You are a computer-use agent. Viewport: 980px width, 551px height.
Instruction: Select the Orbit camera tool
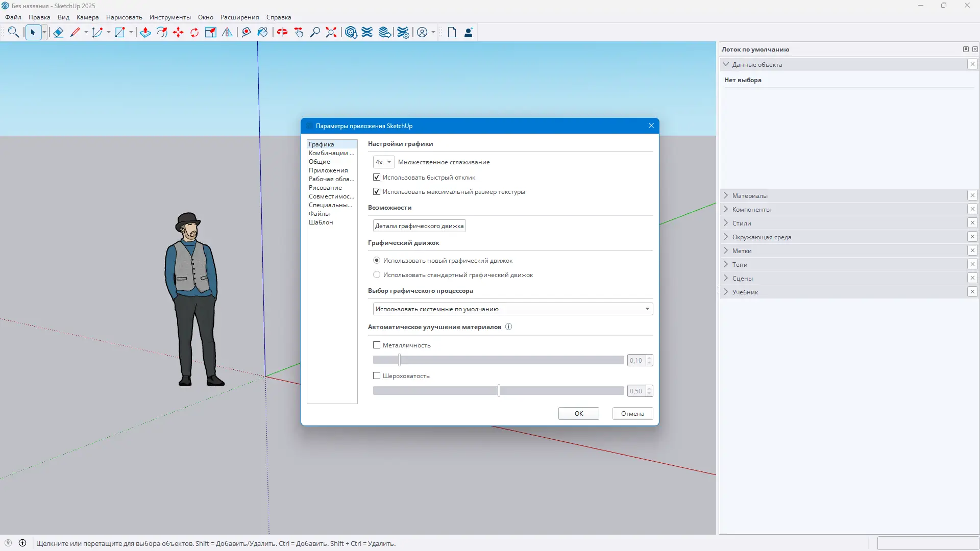[x=282, y=33]
